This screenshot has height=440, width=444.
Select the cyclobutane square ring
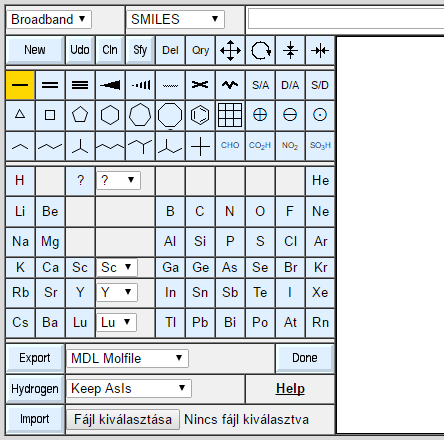50,115
